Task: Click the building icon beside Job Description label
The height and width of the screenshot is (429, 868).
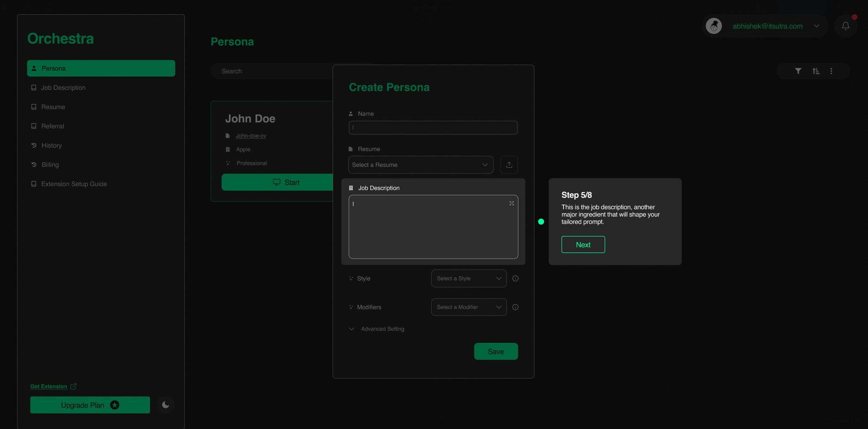Action: coord(351,188)
